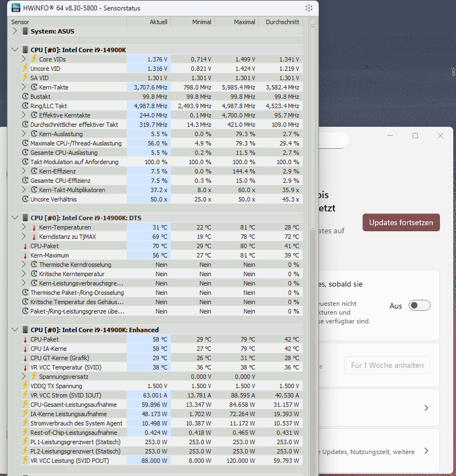This screenshot has height=476, width=456.
Task: Select the PL2-Leistungsgrenzwert (Statisch) row label
Action: pyautogui.click(x=76, y=451)
